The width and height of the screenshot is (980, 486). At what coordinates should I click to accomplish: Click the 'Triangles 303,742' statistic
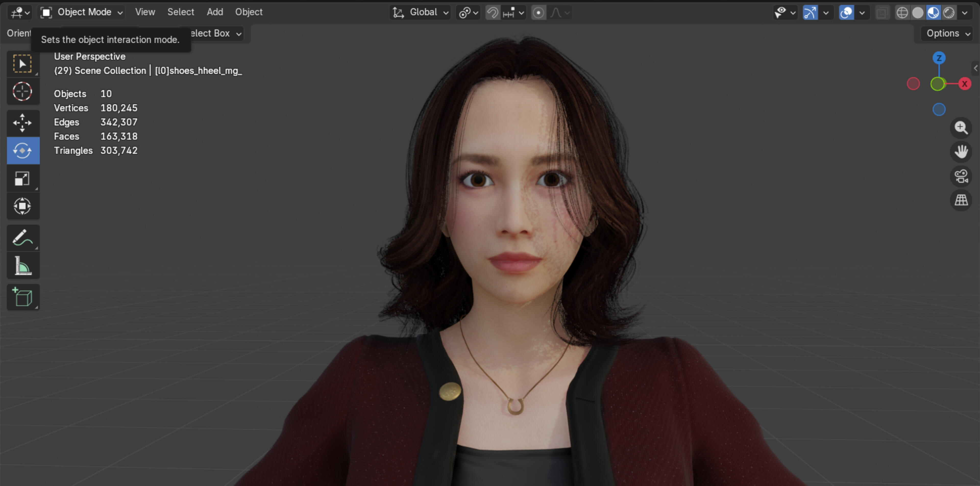point(95,150)
